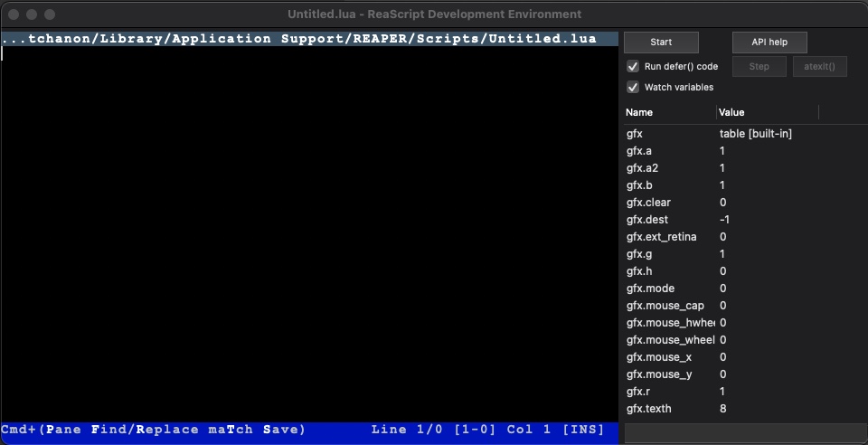
Task: Click the Start button
Action: [x=661, y=43]
